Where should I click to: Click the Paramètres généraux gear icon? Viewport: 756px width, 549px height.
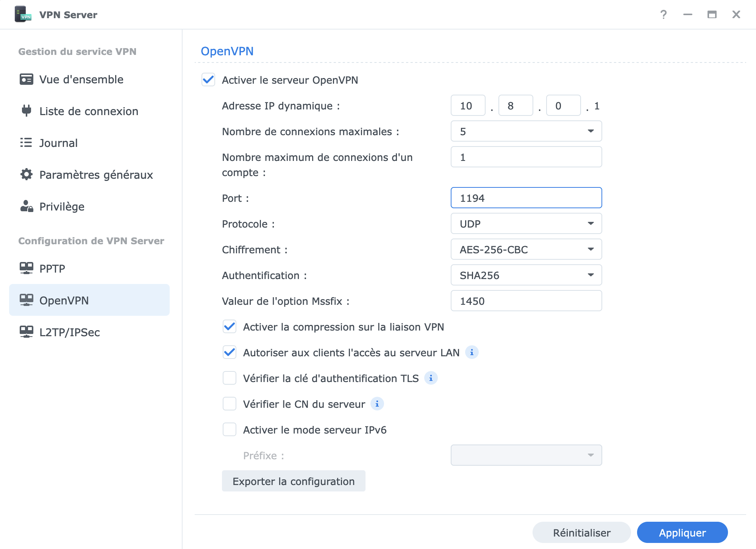pyautogui.click(x=26, y=175)
